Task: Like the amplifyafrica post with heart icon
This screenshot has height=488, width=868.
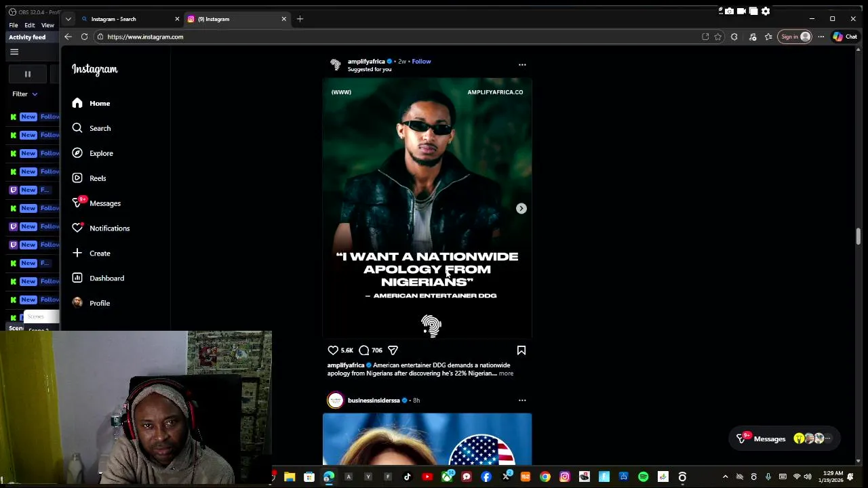Action: tap(333, 350)
